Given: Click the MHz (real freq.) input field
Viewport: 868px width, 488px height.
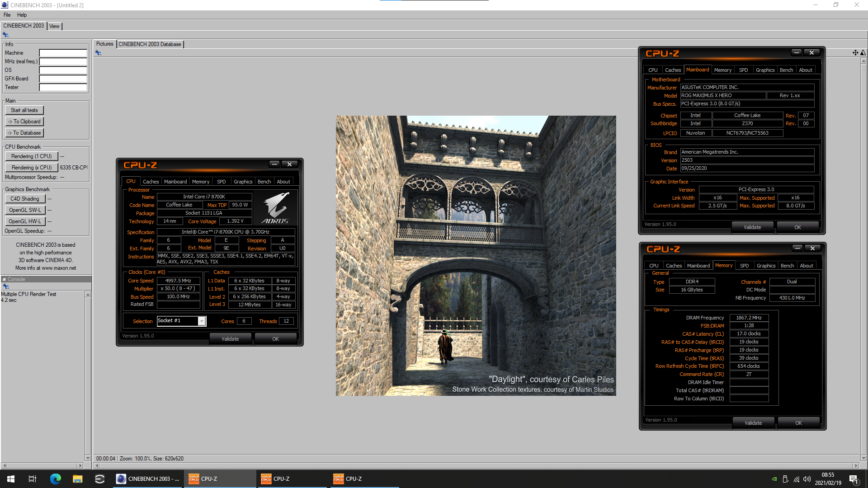Looking at the screenshot, I should 63,61.
